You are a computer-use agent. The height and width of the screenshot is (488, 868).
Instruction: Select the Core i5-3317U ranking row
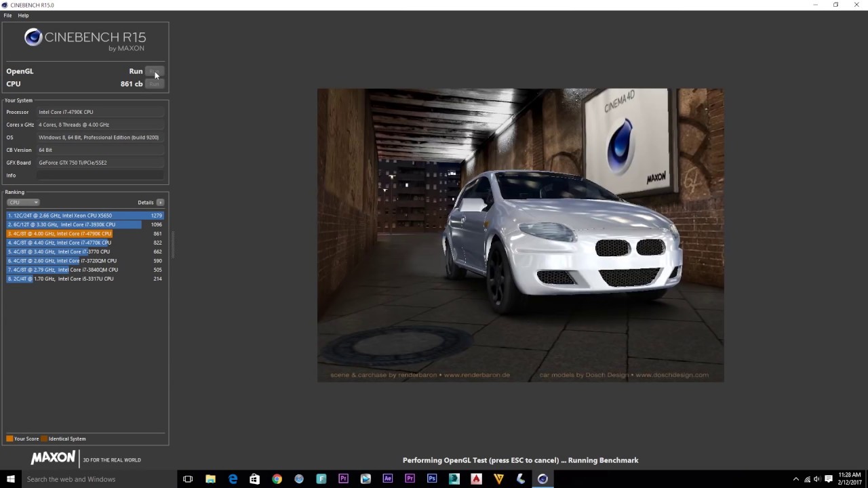click(85, 279)
